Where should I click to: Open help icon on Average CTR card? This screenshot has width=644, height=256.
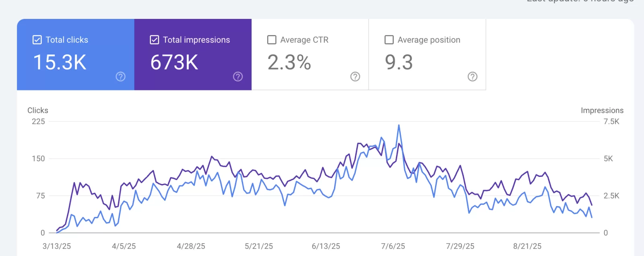(355, 76)
